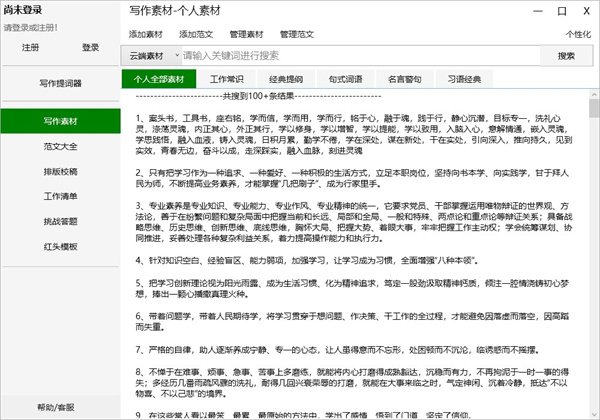The image size is (600, 420).
Task: Open 添加范文 menu item
Action: (x=196, y=34)
